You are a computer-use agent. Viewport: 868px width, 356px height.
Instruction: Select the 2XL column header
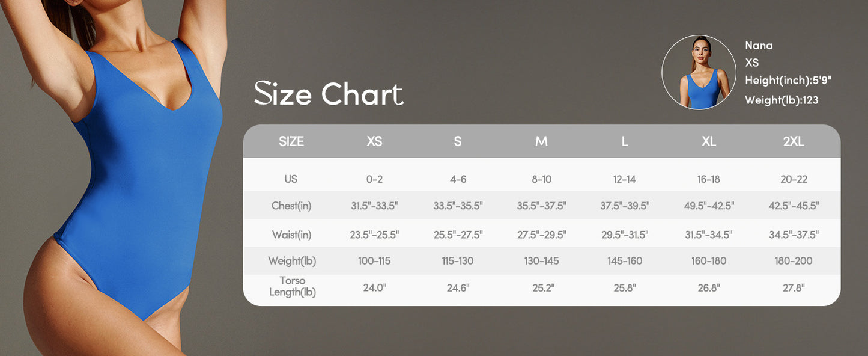793,141
